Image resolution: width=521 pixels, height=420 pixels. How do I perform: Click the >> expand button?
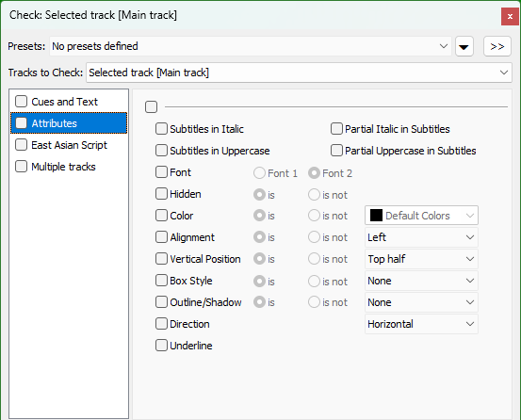pyautogui.click(x=497, y=46)
